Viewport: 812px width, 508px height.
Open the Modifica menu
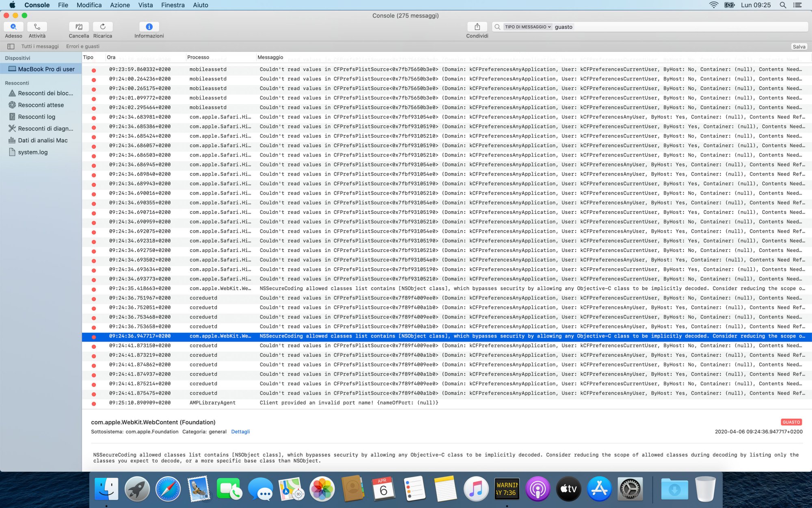[89, 5]
